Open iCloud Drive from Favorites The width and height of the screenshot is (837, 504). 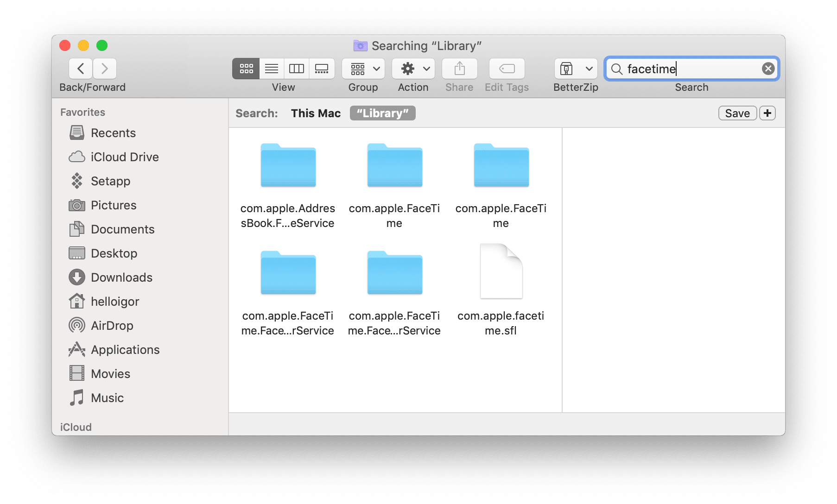click(124, 157)
